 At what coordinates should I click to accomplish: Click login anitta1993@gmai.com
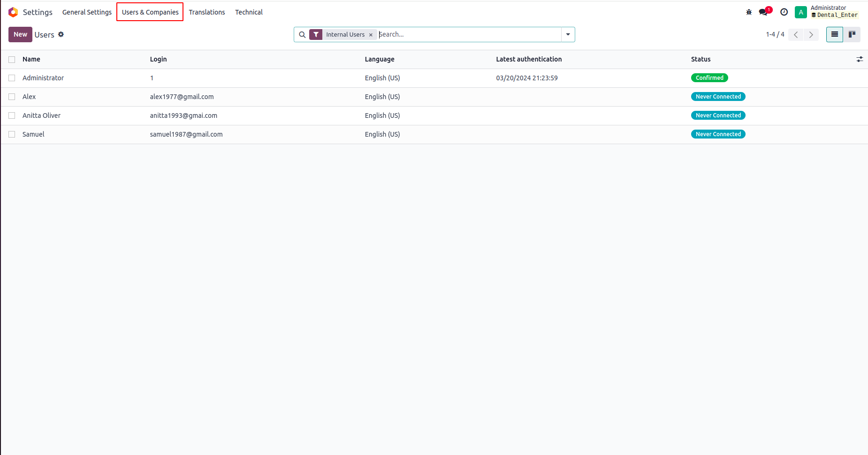[183, 116]
